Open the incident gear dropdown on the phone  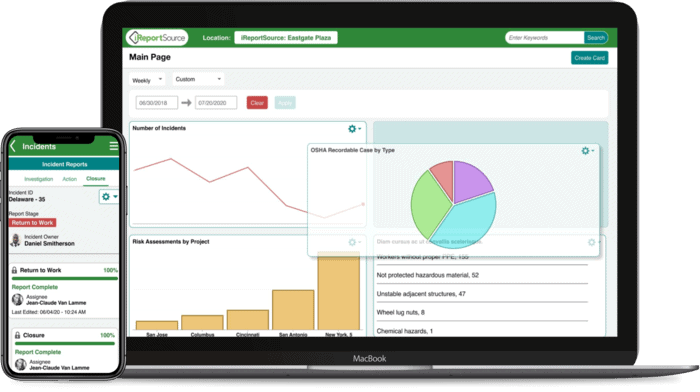pyautogui.click(x=109, y=196)
